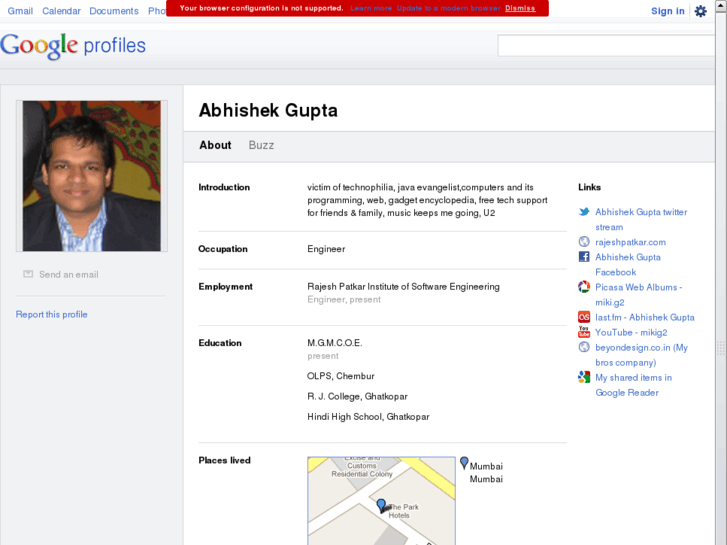
Task: Click the Sign in link
Action: pyautogui.click(x=667, y=11)
